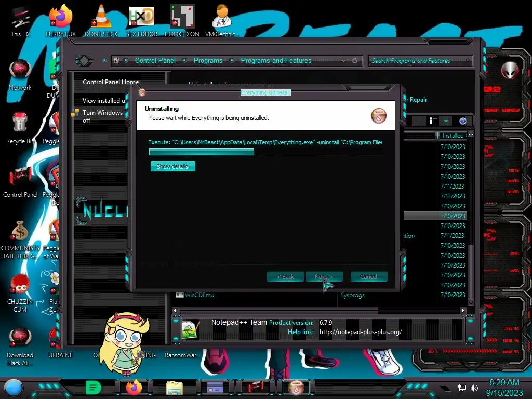
Task: Open File Explorer from the taskbar
Action: point(175,388)
